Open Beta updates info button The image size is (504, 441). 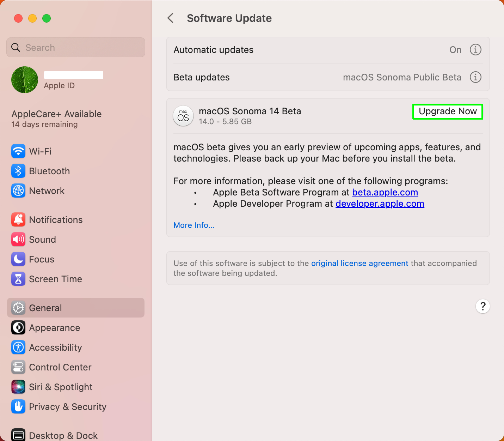pyautogui.click(x=475, y=77)
